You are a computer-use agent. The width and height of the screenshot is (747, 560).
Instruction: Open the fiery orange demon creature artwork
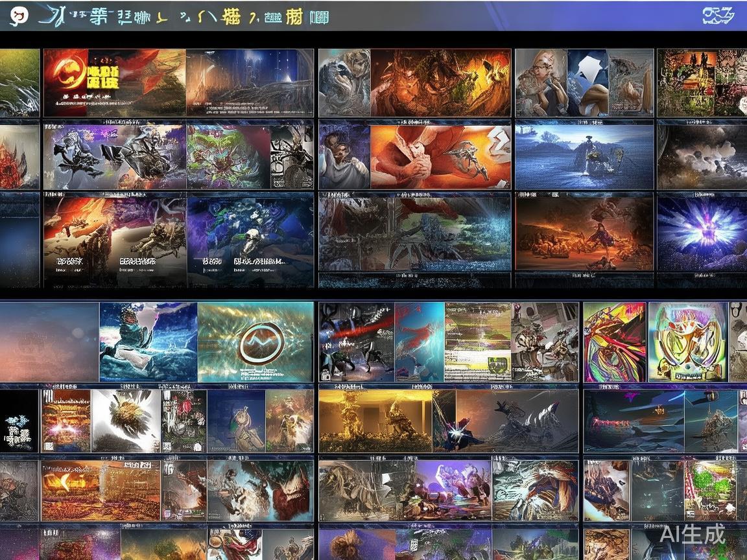tap(440, 83)
